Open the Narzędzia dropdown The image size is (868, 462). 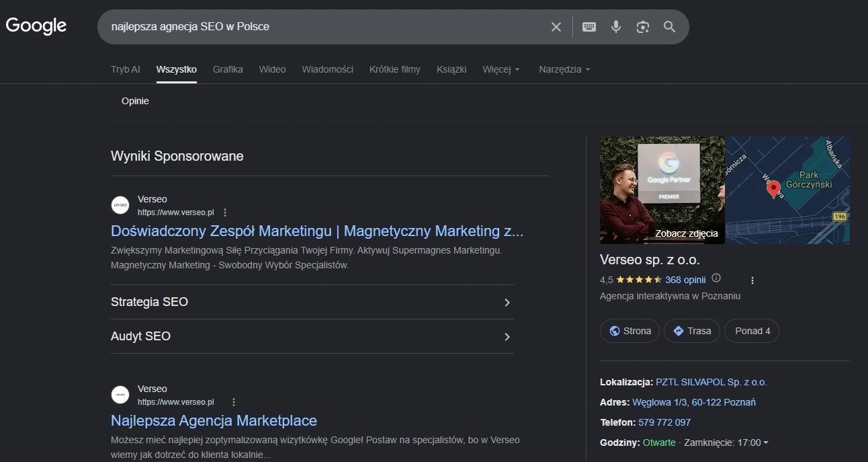pos(564,69)
